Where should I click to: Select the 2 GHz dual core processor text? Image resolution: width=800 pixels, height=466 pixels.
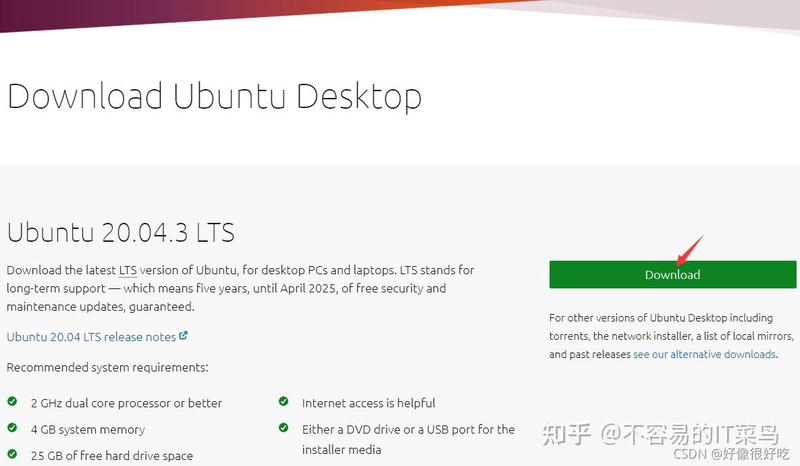(x=127, y=403)
